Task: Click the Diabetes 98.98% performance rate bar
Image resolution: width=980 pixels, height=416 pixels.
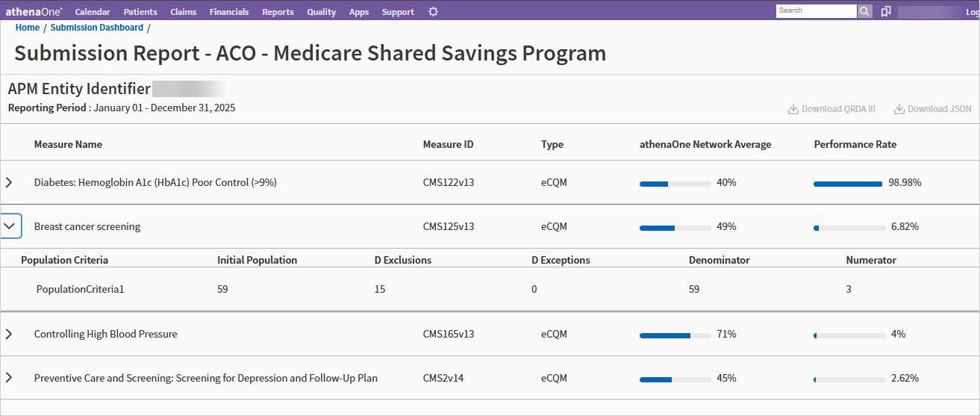Action: pos(848,183)
